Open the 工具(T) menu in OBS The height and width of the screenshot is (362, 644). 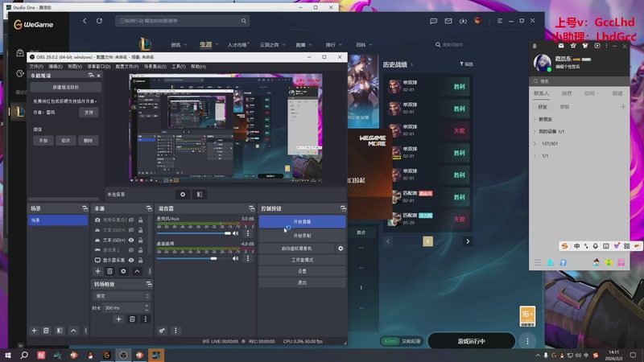click(x=179, y=67)
